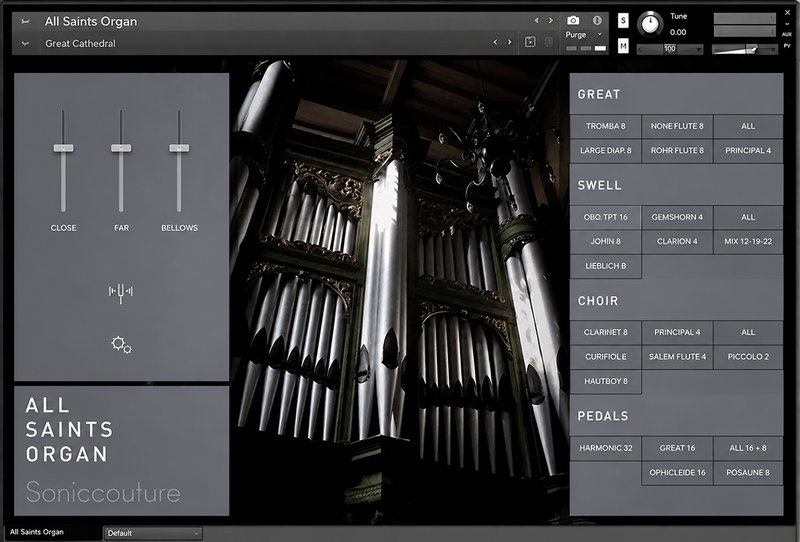Open the Purge dropdown menu
Viewport: 800px width, 542px height.
pos(583,35)
